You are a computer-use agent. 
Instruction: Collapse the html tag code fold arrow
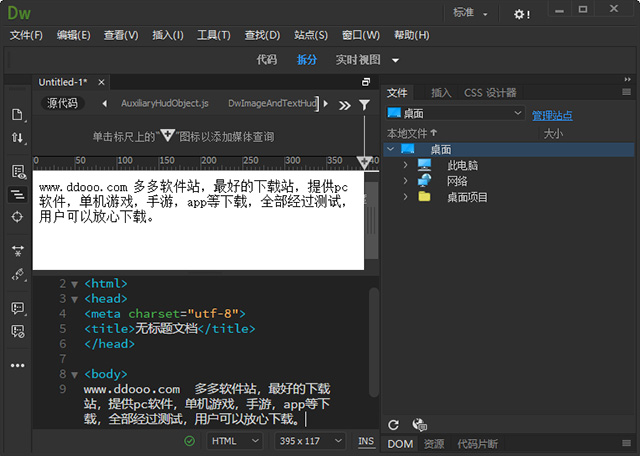(75, 284)
